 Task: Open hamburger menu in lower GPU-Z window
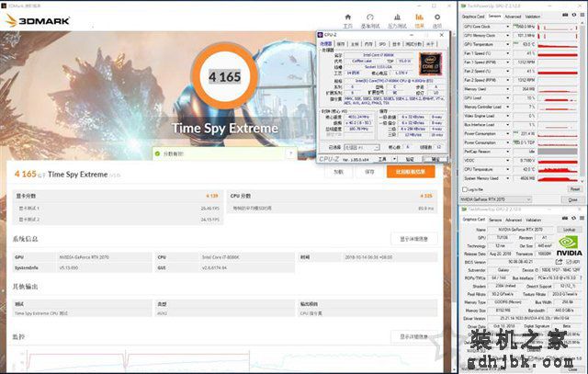click(x=582, y=218)
